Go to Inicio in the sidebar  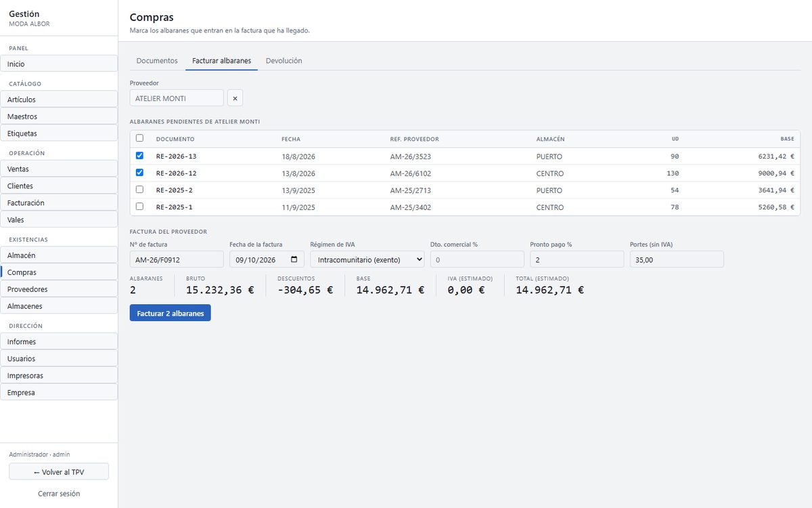[x=59, y=64]
